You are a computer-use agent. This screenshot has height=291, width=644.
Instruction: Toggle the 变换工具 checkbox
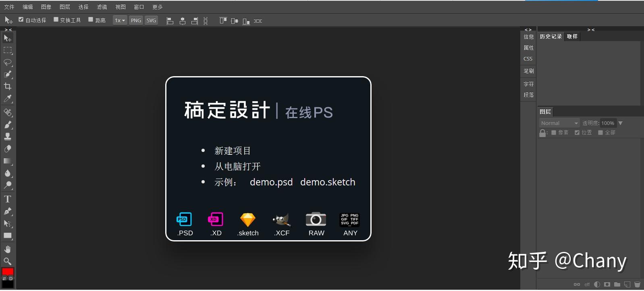point(56,19)
